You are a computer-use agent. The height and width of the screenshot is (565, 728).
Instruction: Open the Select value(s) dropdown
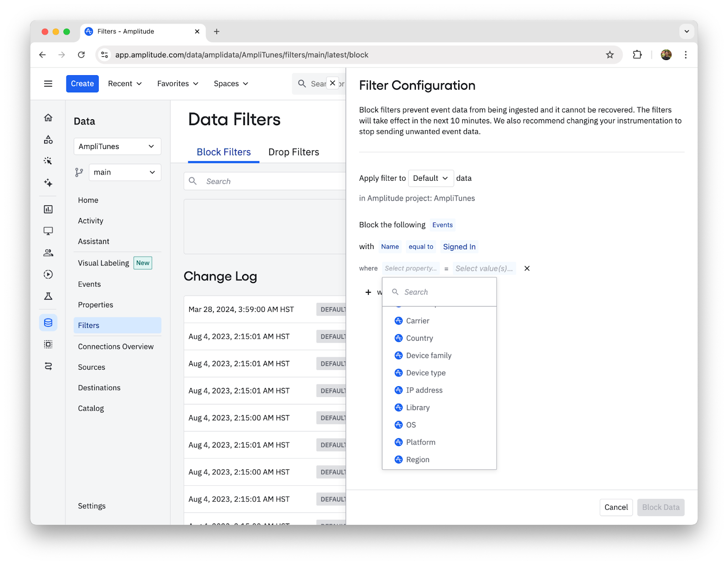pyautogui.click(x=484, y=269)
